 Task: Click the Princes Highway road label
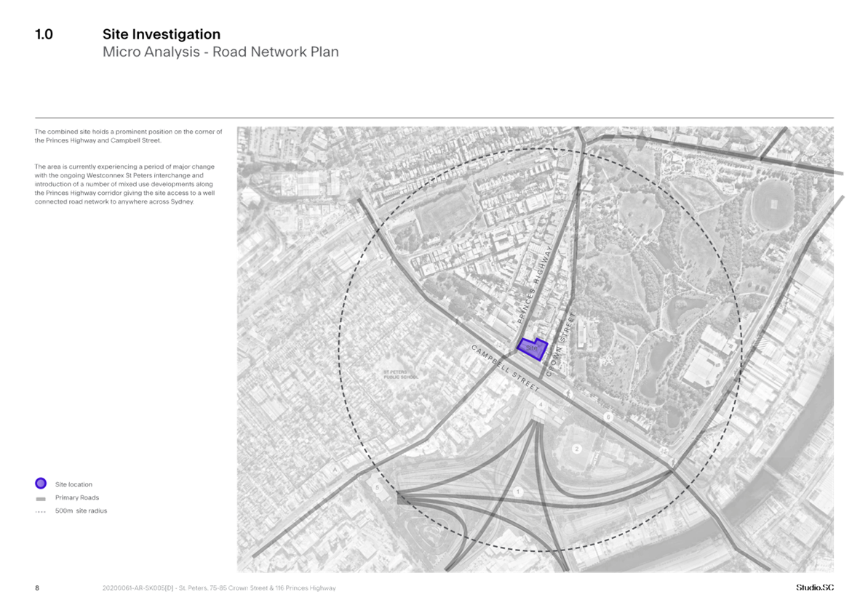click(x=535, y=286)
